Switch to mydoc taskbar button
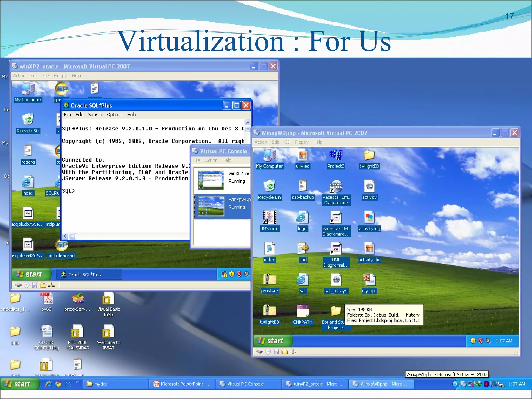The image size is (532, 399). click(x=116, y=384)
